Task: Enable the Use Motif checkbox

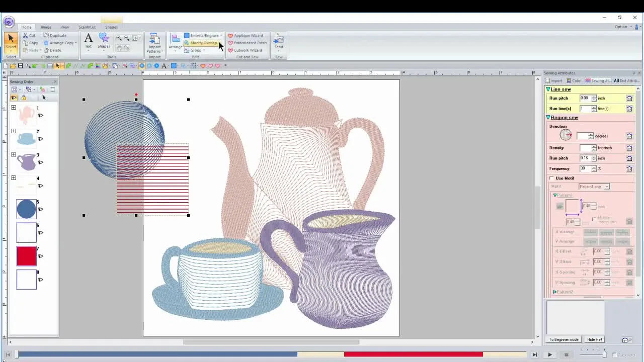Action: (551, 178)
